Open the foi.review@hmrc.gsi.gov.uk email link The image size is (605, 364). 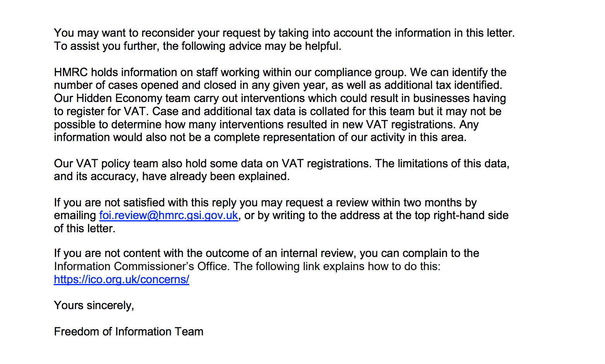[168, 216]
